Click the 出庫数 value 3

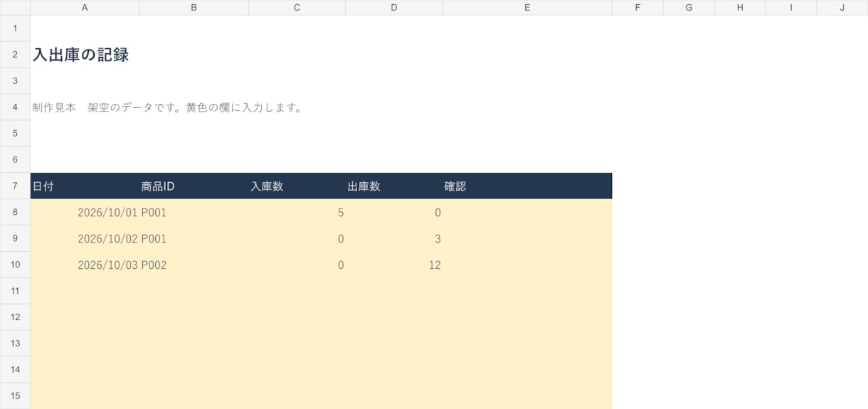[x=394, y=239]
